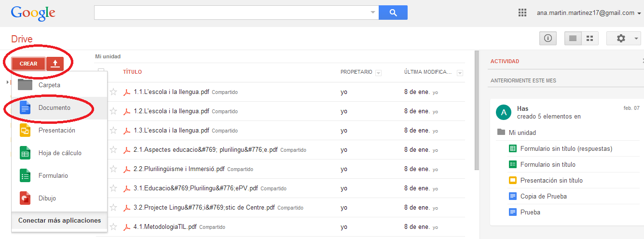Show the details info panel
Image resolution: width=644 pixels, height=239 pixels.
tap(548, 39)
